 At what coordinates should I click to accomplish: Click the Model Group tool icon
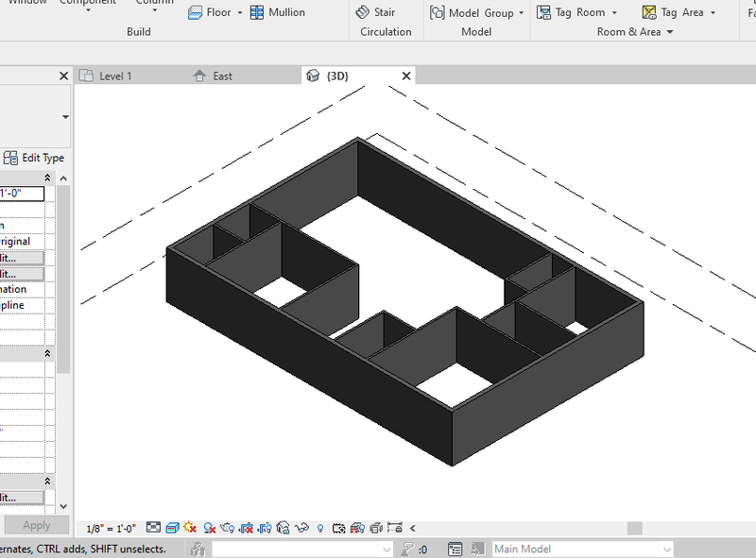[x=437, y=12]
